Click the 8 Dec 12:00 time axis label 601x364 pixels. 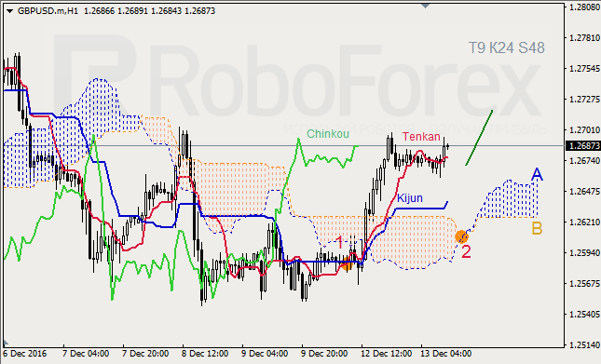point(205,353)
